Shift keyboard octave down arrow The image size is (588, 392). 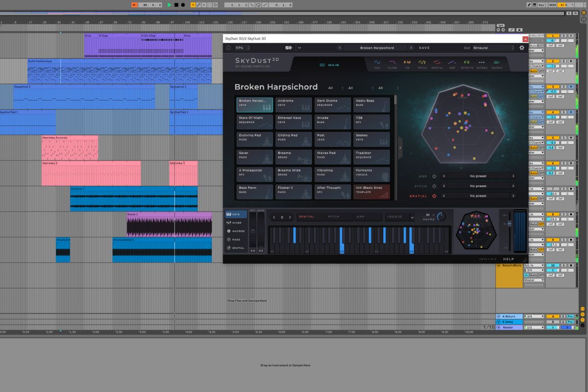274,217
